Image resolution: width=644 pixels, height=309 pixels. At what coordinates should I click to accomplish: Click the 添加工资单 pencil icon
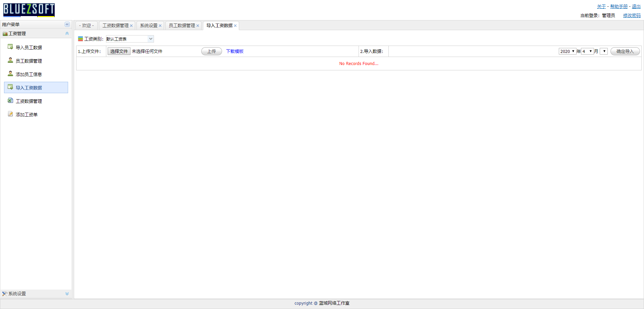coord(10,114)
